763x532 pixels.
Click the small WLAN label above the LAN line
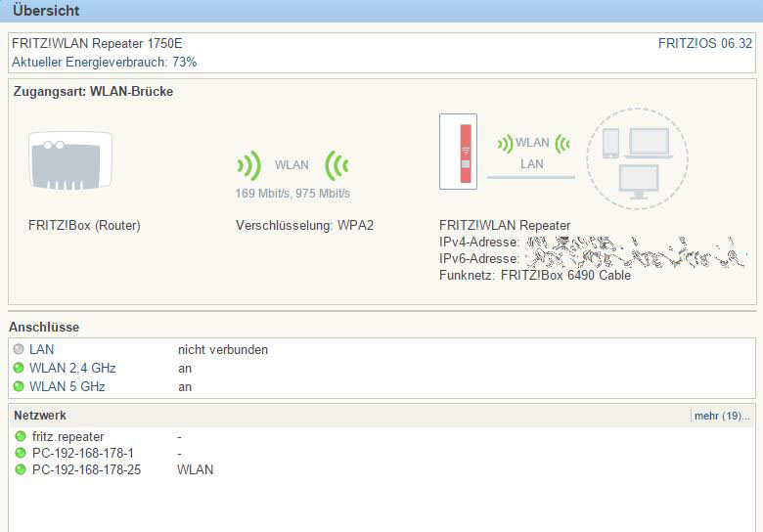[532, 143]
